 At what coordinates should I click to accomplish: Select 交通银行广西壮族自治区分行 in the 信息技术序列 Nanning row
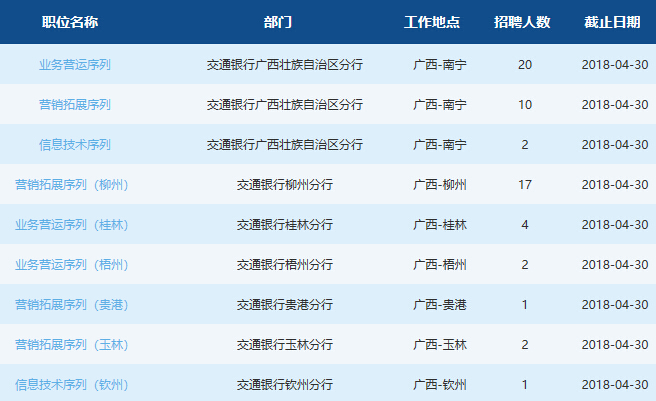(x=284, y=145)
